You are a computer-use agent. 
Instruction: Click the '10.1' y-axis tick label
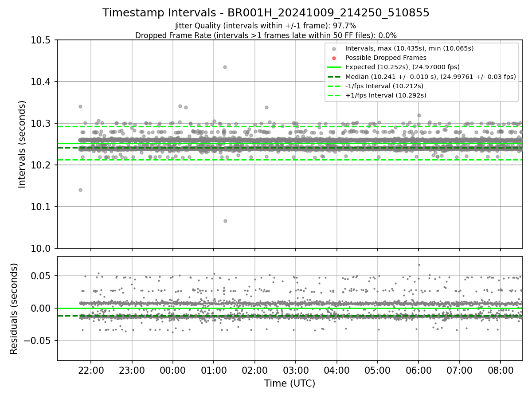point(40,207)
